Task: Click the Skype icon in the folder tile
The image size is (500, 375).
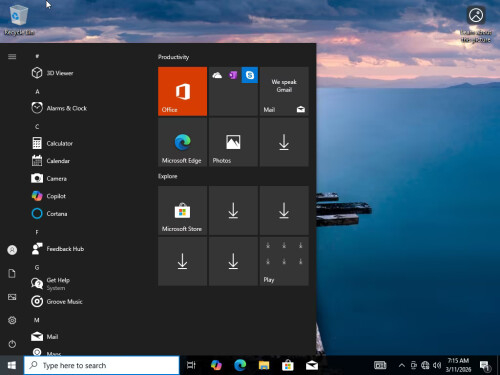Action: point(250,75)
